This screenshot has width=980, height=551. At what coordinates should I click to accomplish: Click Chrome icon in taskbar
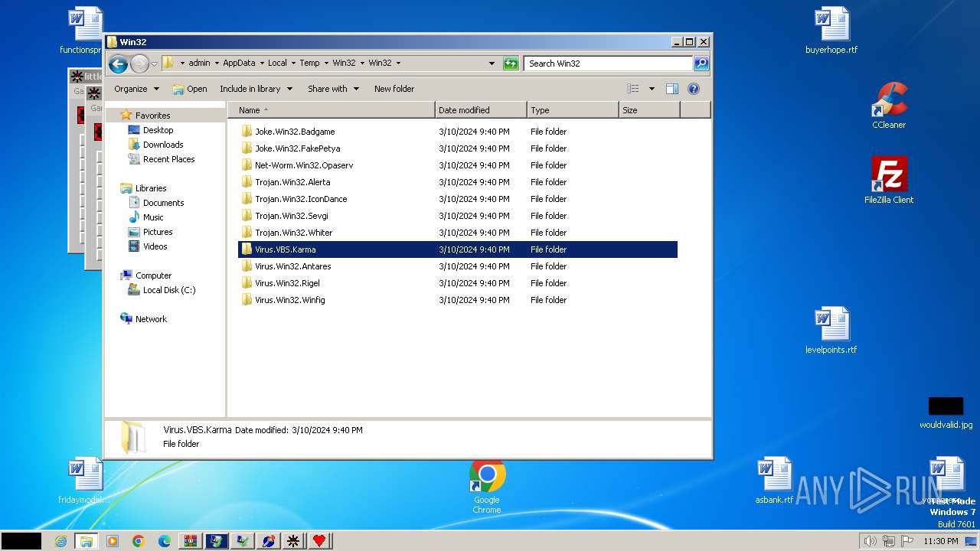click(x=139, y=541)
